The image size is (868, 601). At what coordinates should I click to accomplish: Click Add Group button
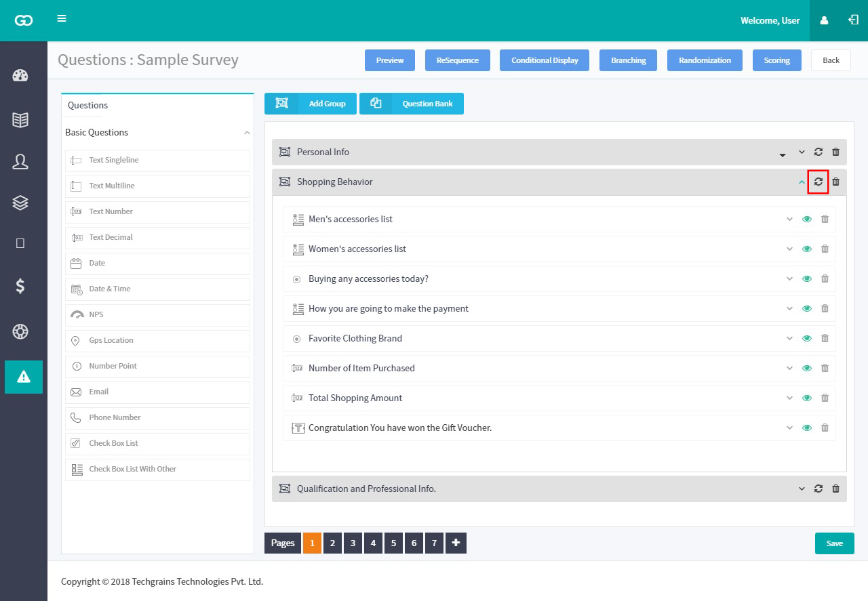(x=311, y=104)
